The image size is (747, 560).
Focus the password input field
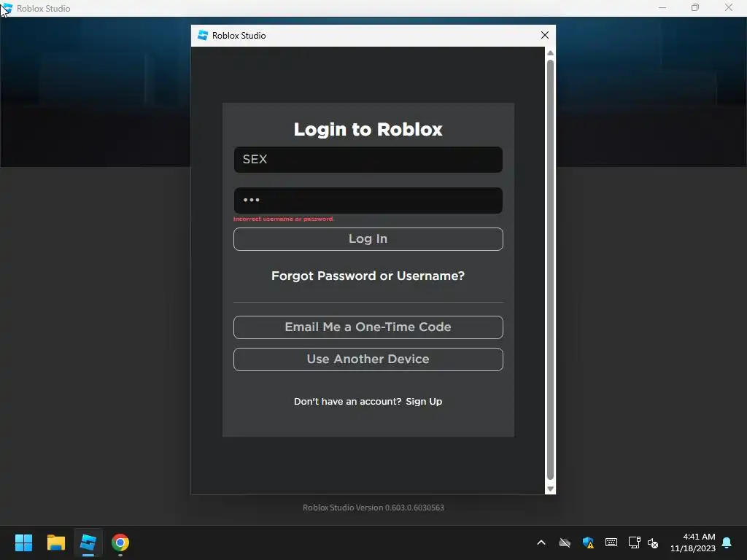[x=368, y=201]
